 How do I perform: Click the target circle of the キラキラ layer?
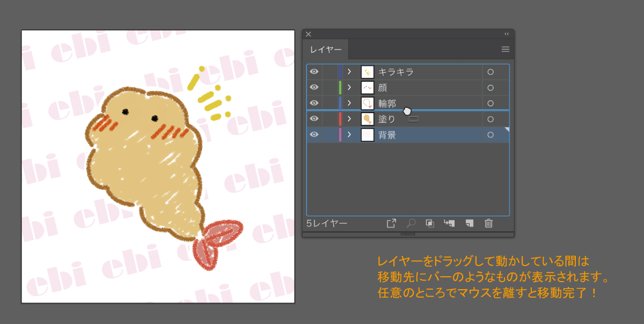pyautogui.click(x=490, y=72)
